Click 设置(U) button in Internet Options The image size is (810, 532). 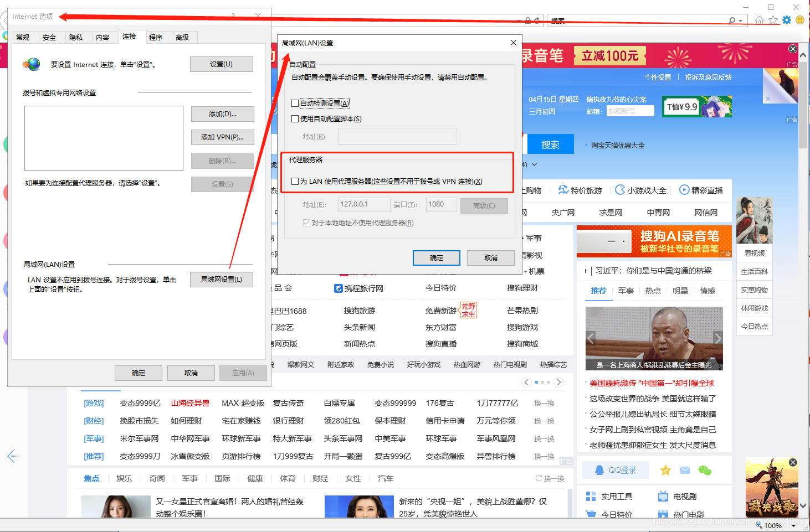(221, 64)
